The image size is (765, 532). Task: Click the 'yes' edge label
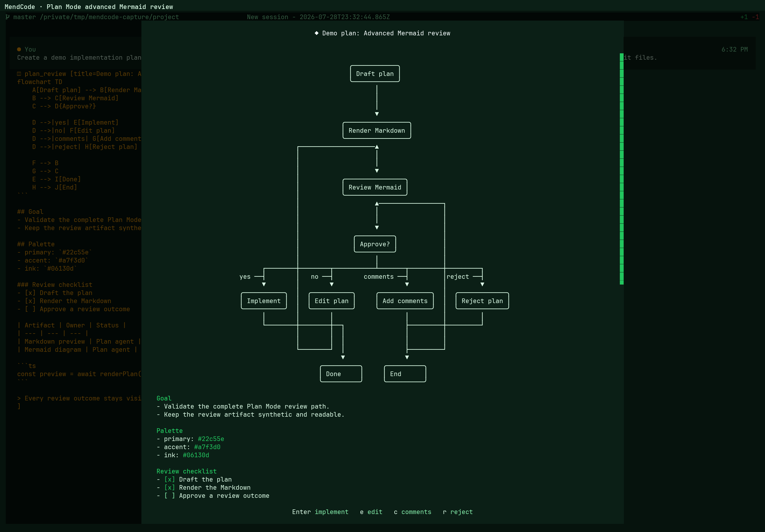pyautogui.click(x=245, y=276)
